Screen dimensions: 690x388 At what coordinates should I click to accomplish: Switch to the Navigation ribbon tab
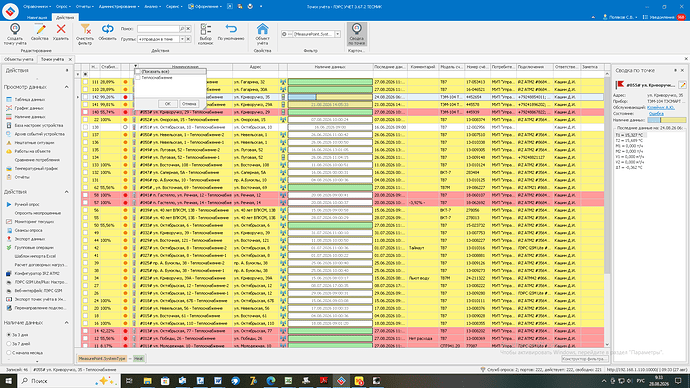point(37,17)
